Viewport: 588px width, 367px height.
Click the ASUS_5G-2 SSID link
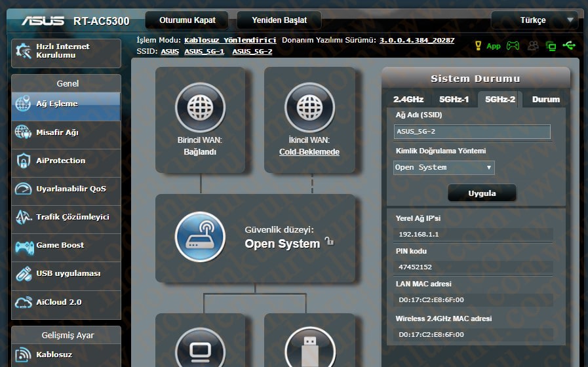pyautogui.click(x=252, y=51)
